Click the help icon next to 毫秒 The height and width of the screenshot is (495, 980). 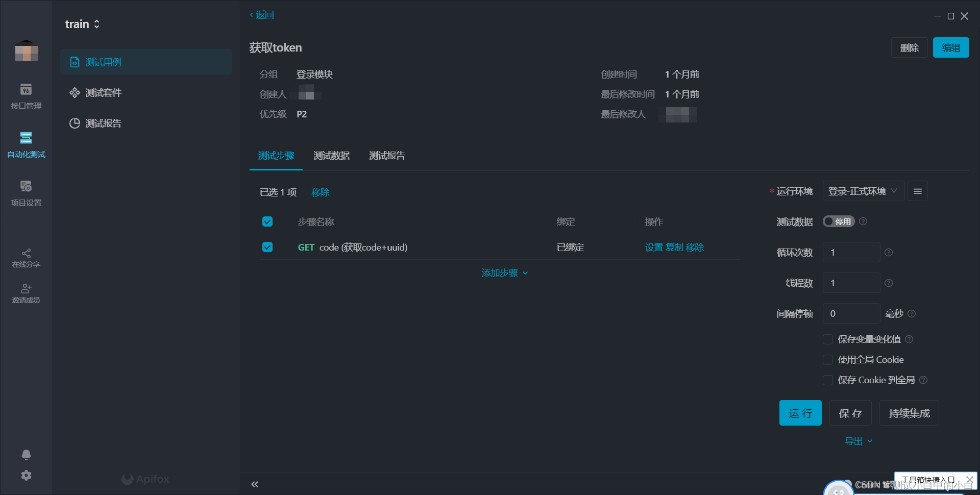[912, 314]
